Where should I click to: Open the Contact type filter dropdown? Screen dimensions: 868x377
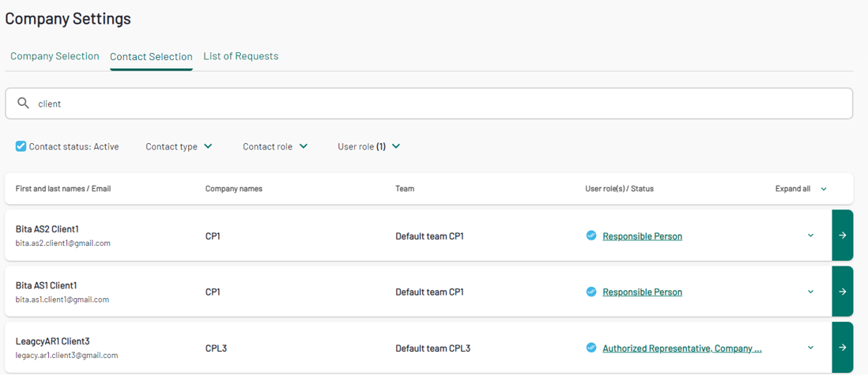point(179,147)
